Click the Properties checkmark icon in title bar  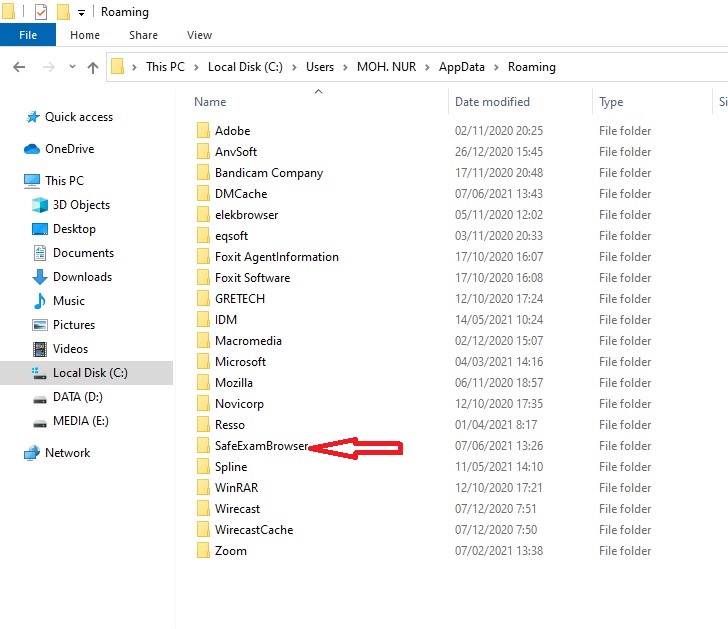click(41, 12)
